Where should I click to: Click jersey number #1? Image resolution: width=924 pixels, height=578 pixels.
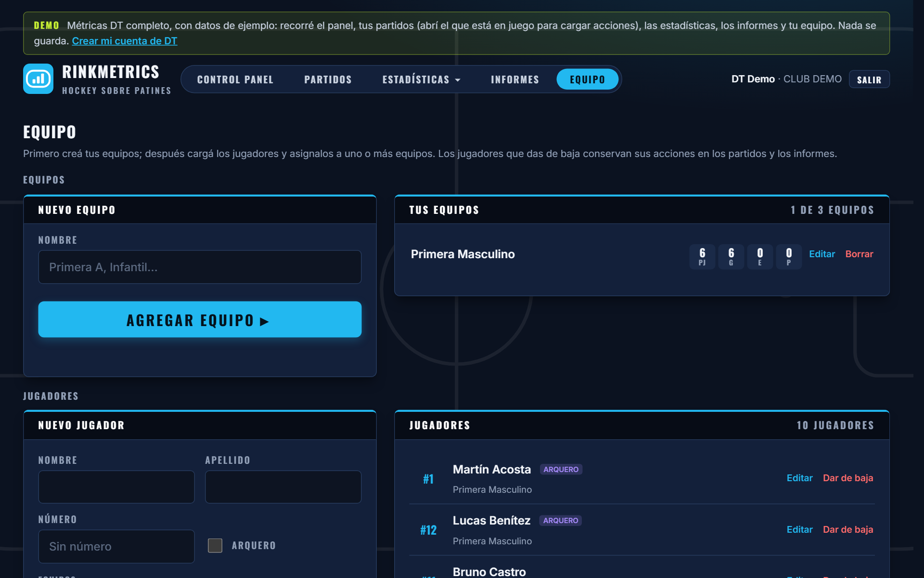[428, 479]
